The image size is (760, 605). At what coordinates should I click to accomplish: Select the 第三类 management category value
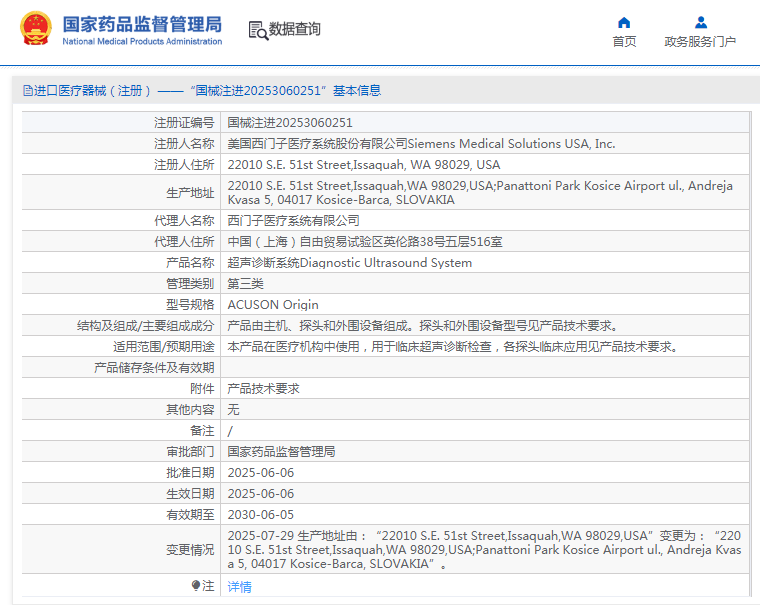(245, 284)
